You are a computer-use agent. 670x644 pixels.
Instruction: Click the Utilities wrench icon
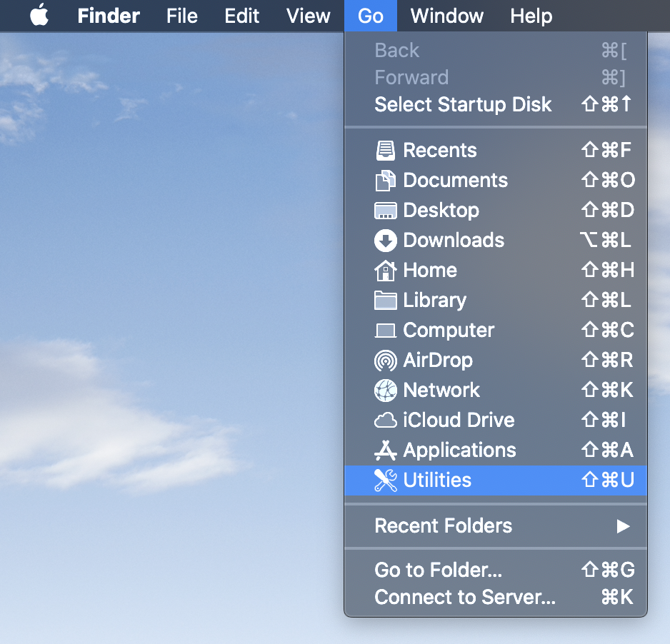(385, 481)
